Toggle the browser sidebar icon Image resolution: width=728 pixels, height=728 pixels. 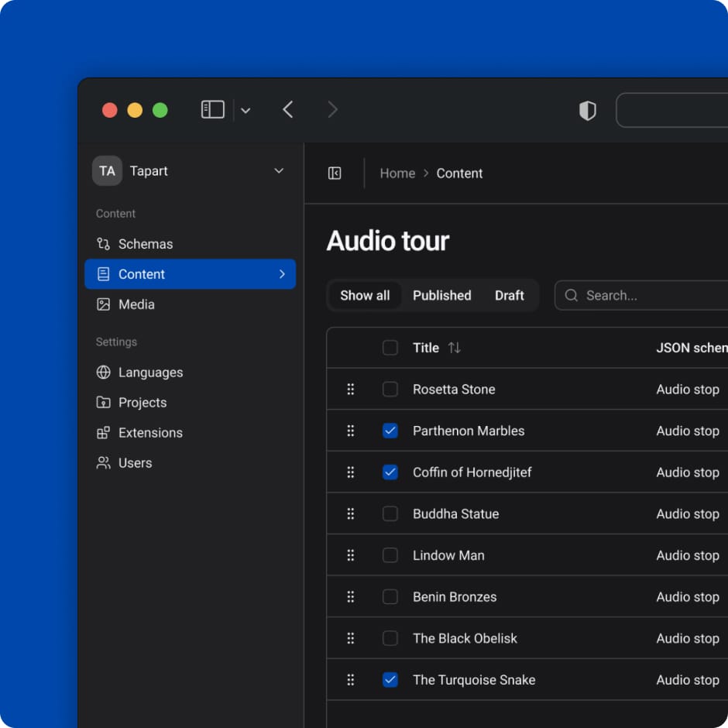coord(213,110)
